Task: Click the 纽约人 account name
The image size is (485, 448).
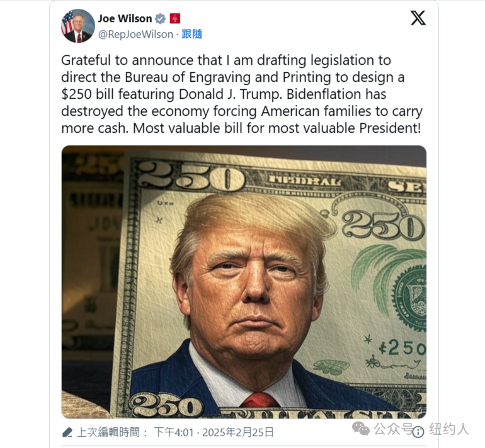Action: 449,429
